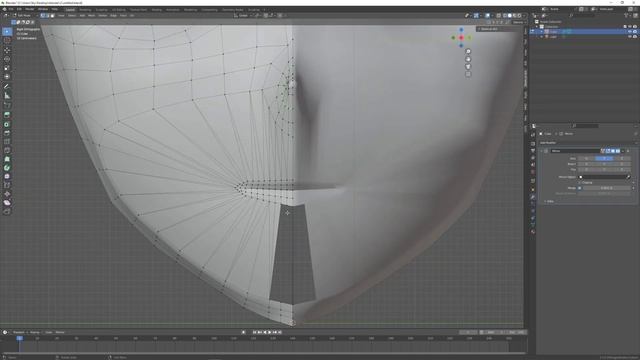Select the Smooth vertices tool

(x=7, y=176)
